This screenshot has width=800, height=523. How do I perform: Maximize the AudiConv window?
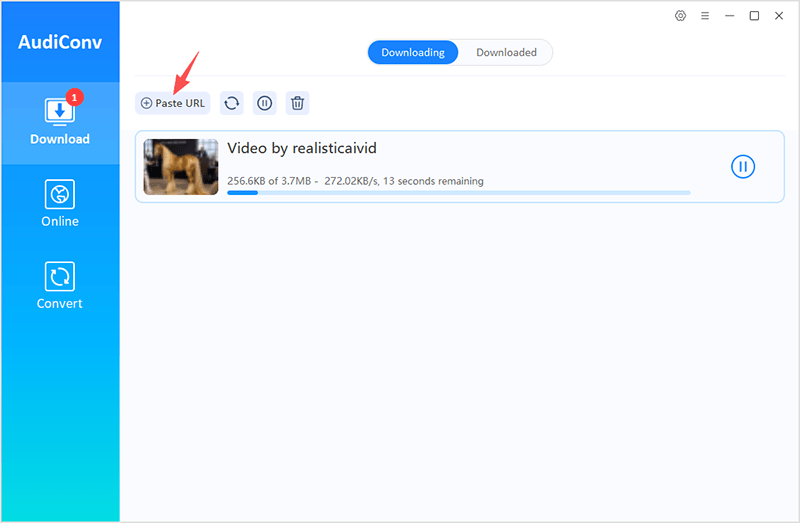[754, 16]
